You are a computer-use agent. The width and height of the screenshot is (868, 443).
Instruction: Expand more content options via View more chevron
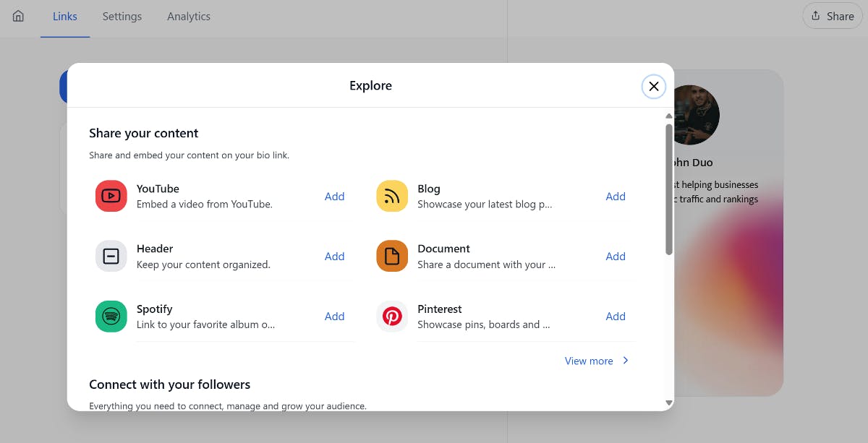[x=624, y=361]
